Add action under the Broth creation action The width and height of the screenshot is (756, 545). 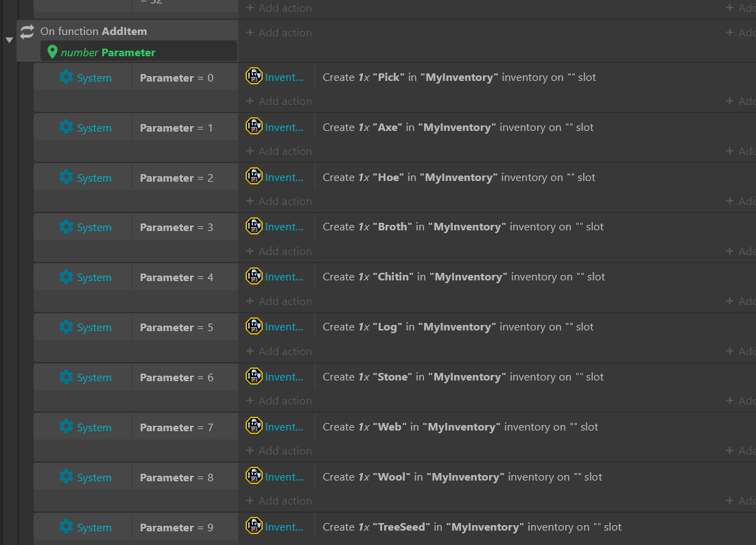279,252
